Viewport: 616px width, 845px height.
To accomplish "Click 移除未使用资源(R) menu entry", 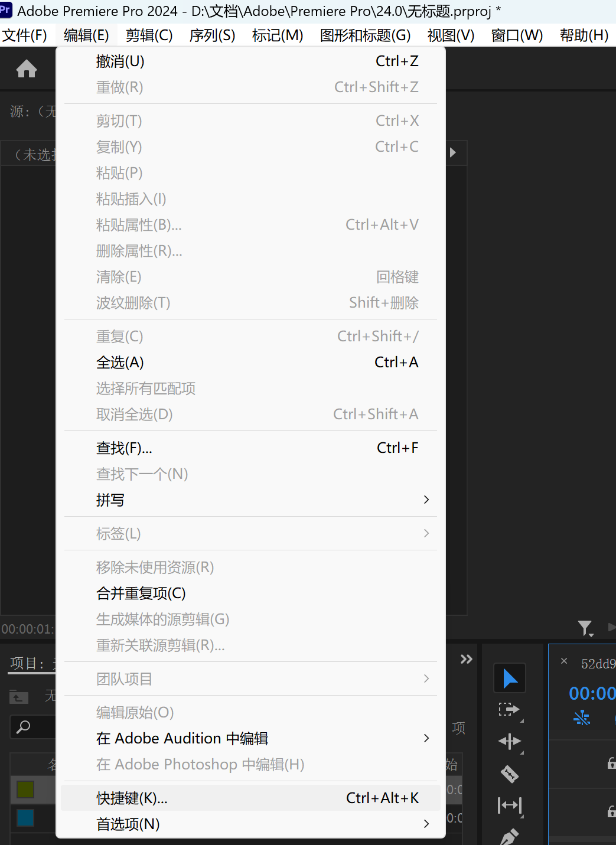I will [x=250, y=567].
